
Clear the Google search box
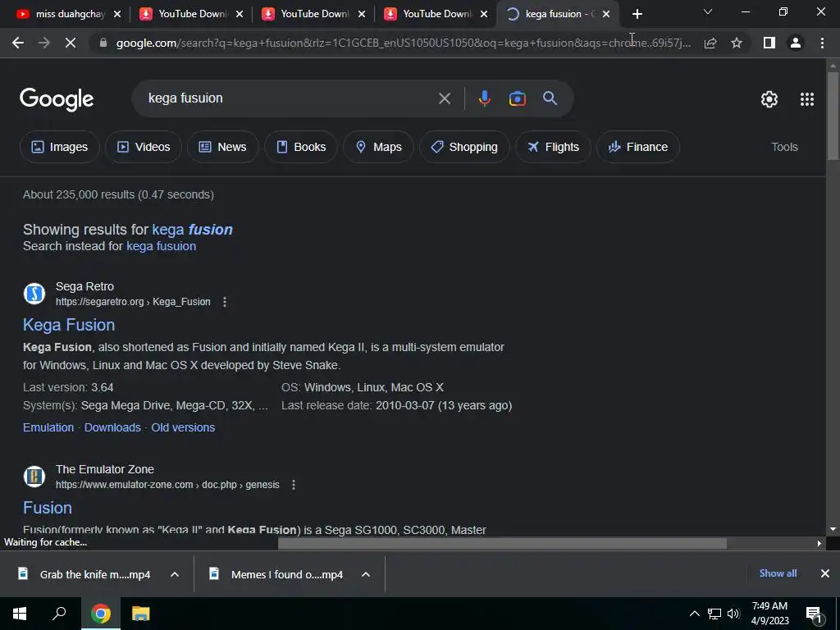point(445,98)
